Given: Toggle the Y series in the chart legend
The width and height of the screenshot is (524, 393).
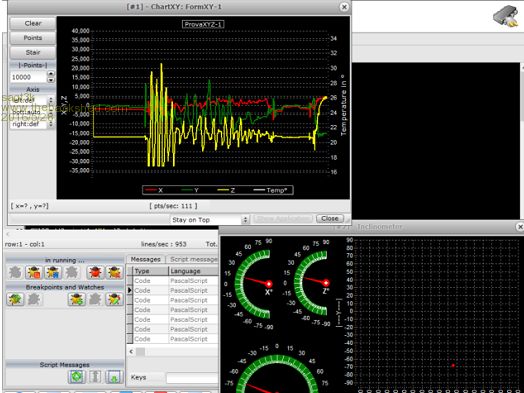Looking at the screenshot, I should (190, 190).
